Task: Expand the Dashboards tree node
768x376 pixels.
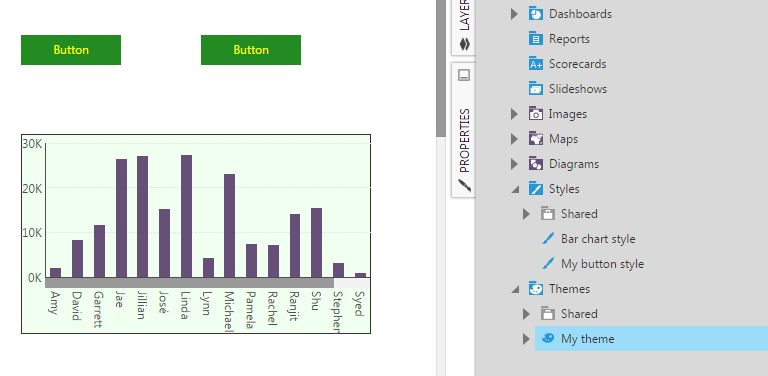Action: coord(514,14)
